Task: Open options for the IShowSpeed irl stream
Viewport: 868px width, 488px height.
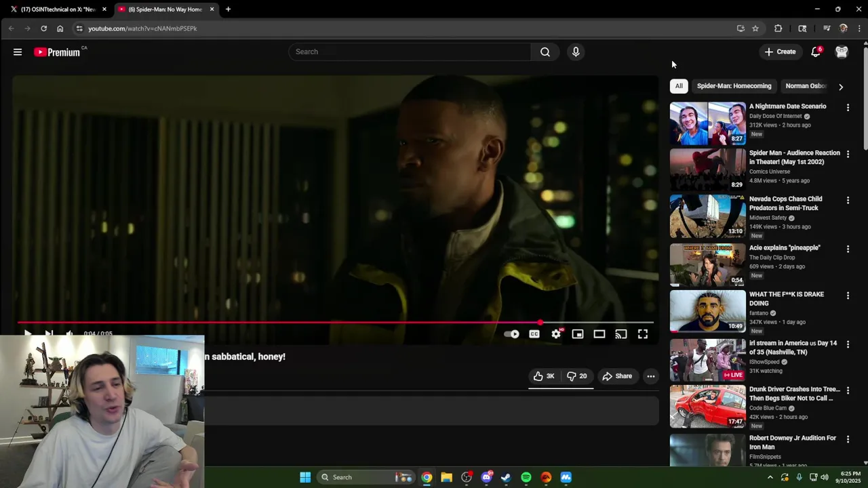Action: pos(848,344)
